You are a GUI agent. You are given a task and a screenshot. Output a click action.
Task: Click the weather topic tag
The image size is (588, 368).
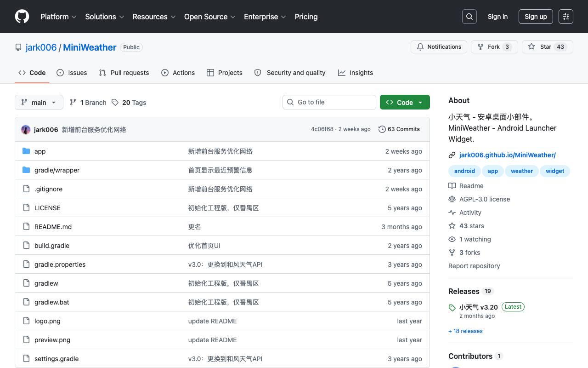coord(522,171)
